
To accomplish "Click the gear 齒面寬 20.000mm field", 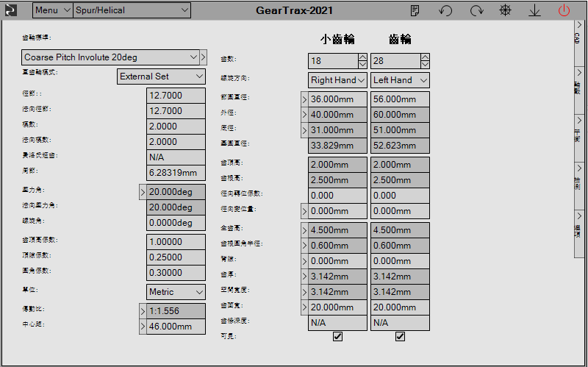I will click(x=400, y=307).
